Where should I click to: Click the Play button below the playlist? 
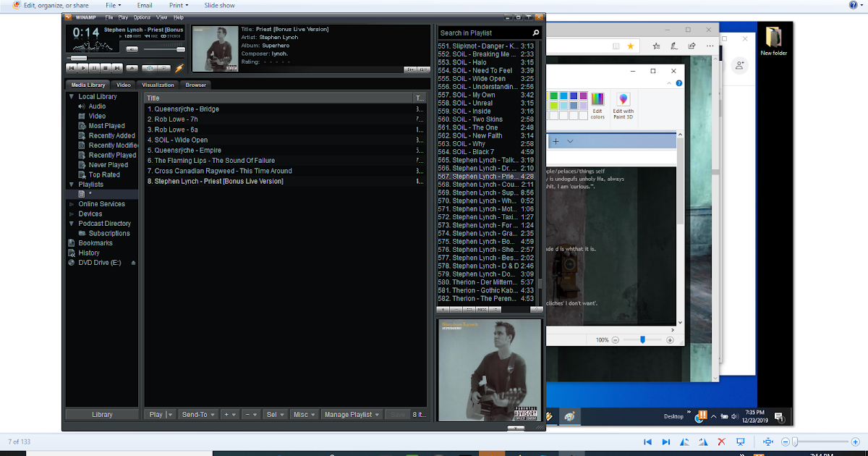pyautogui.click(x=156, y=415)
